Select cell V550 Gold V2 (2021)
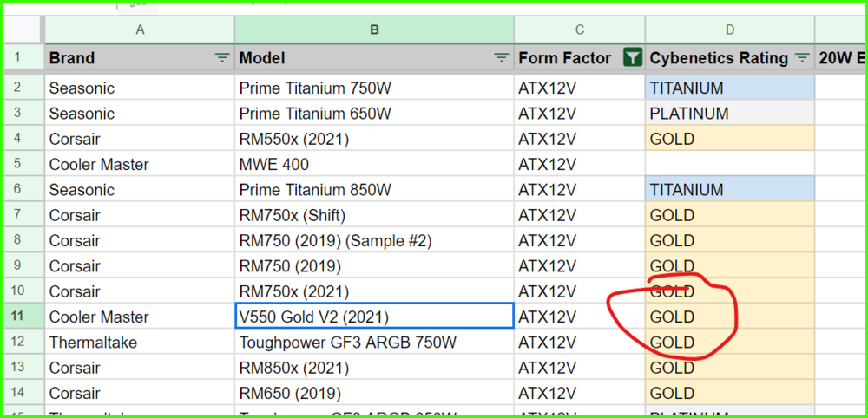The height and width of the screenshot is (418, 868). 374,317
